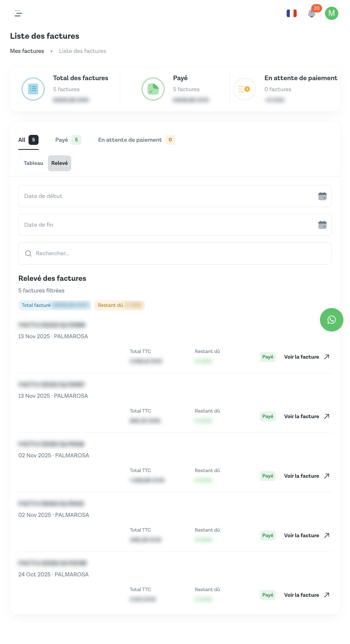
Task: Click the Mes factures breadcrumb link
Action: (x=27, y=51)
